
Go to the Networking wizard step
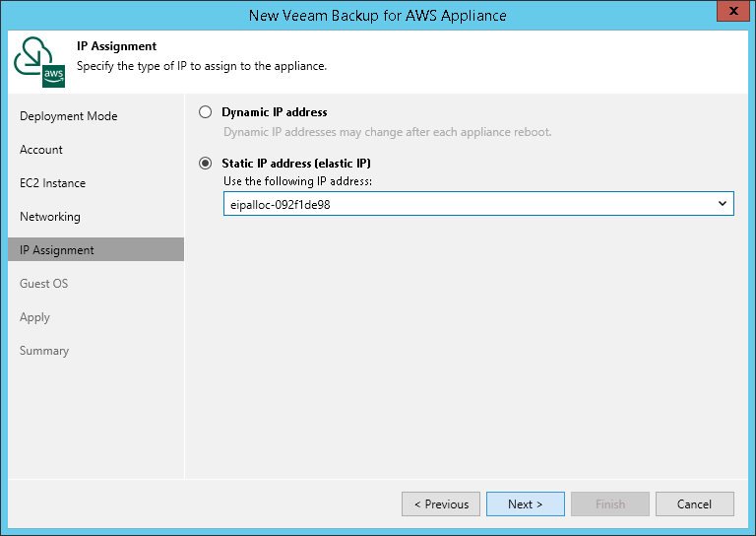click(x=50, y=217)
